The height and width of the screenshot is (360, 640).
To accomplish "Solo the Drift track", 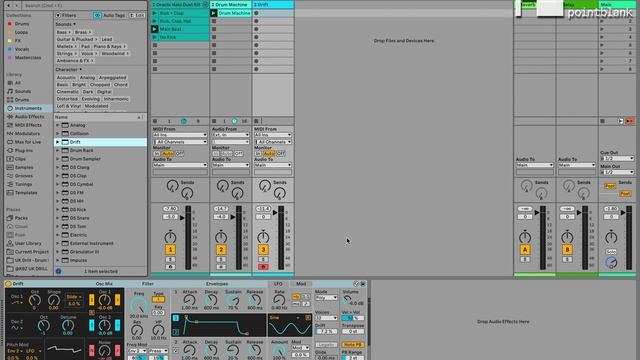I will coord(263,259).
